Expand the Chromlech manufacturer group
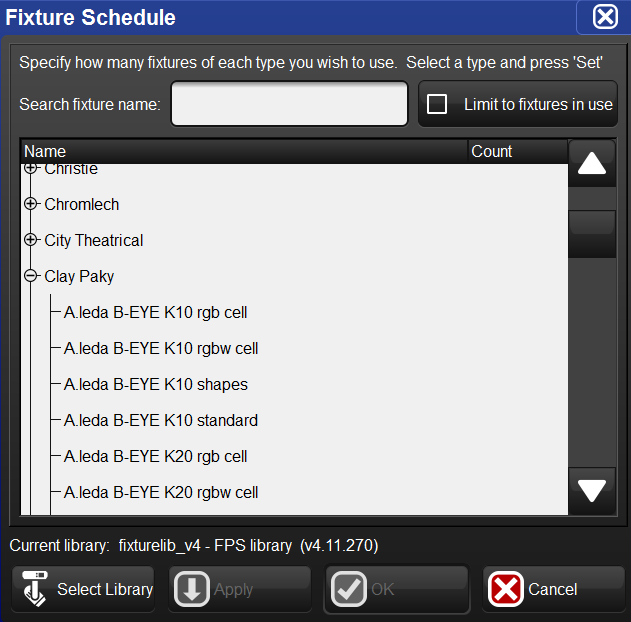This screenshot has height=622, width=631. click(31, 204)
